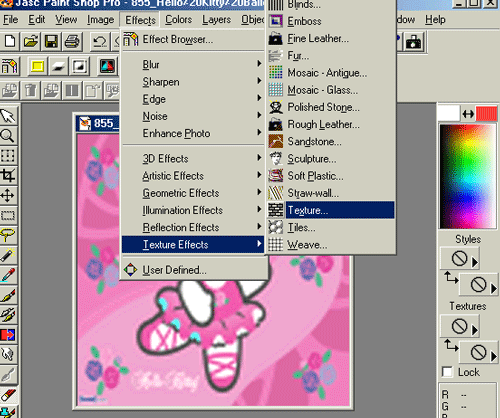Select the Zoom magnifier tool
Image resolution: width=500 pixels, height=418 pixels.
(8, 136)
